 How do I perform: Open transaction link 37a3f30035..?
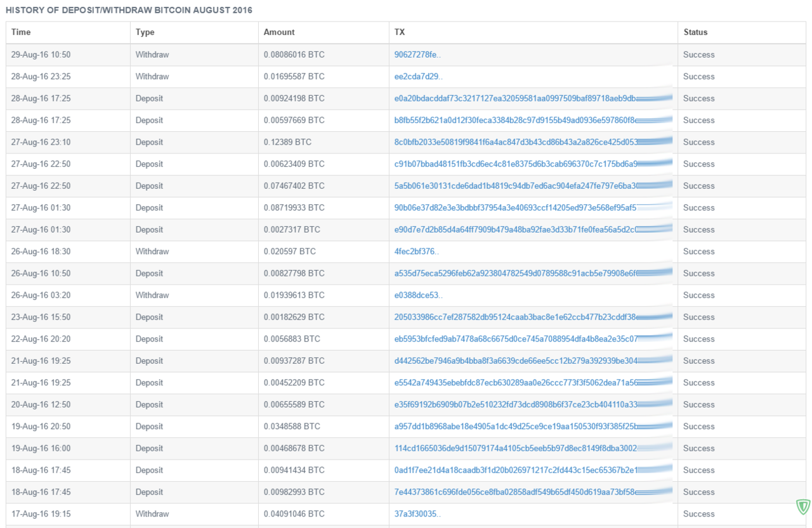pyautogui.click(x=417, y=514)
